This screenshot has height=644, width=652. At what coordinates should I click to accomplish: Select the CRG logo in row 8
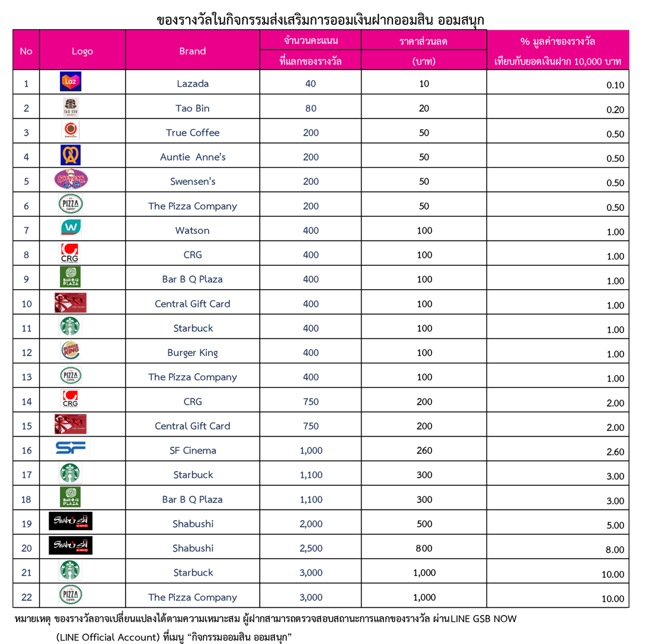click(70, 253)
